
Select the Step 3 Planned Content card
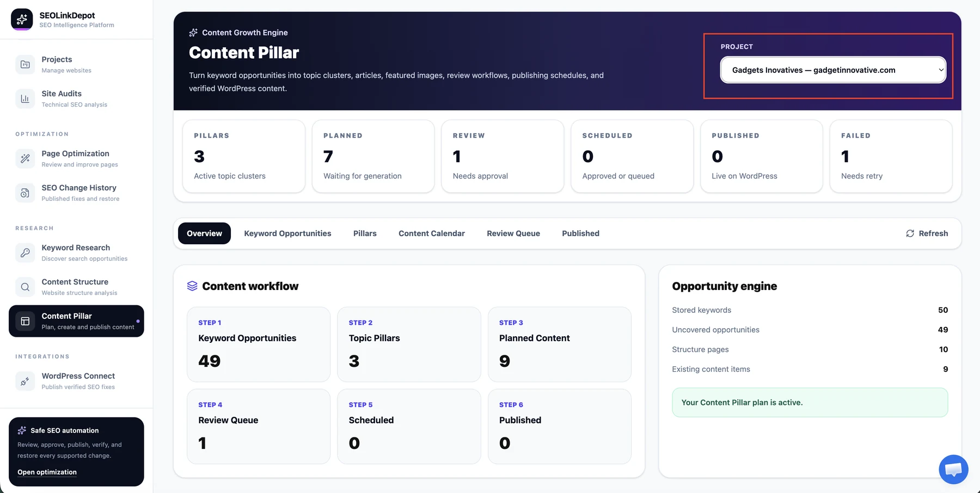coord(560,344)
